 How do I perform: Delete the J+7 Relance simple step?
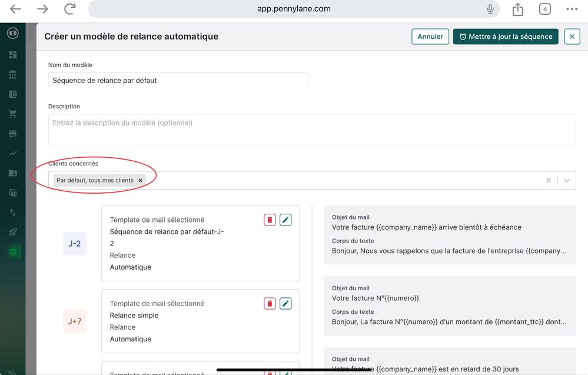270,303
